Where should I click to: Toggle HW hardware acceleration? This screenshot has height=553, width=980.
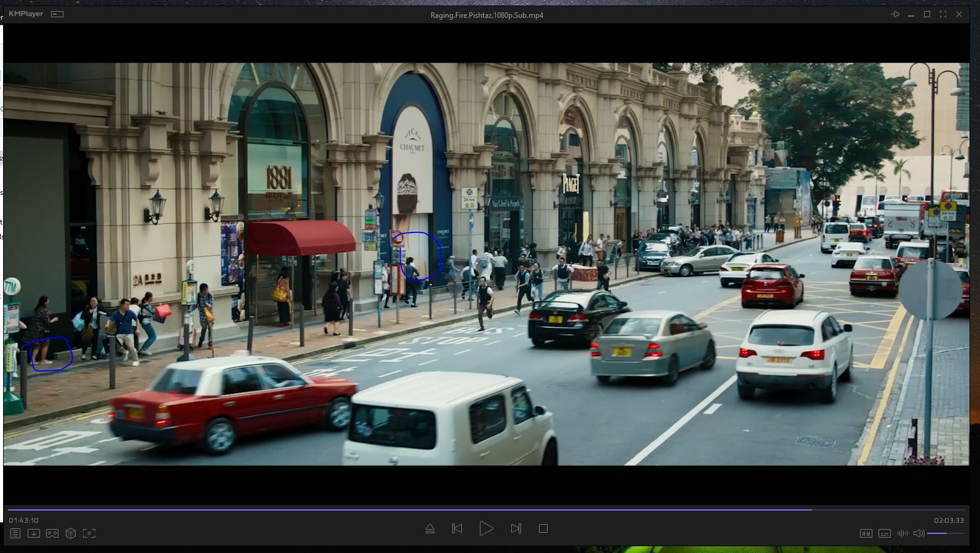(866, 533)
